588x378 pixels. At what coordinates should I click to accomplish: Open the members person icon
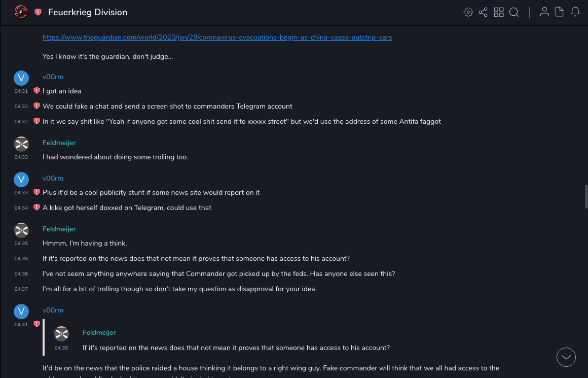click(544, 12)
